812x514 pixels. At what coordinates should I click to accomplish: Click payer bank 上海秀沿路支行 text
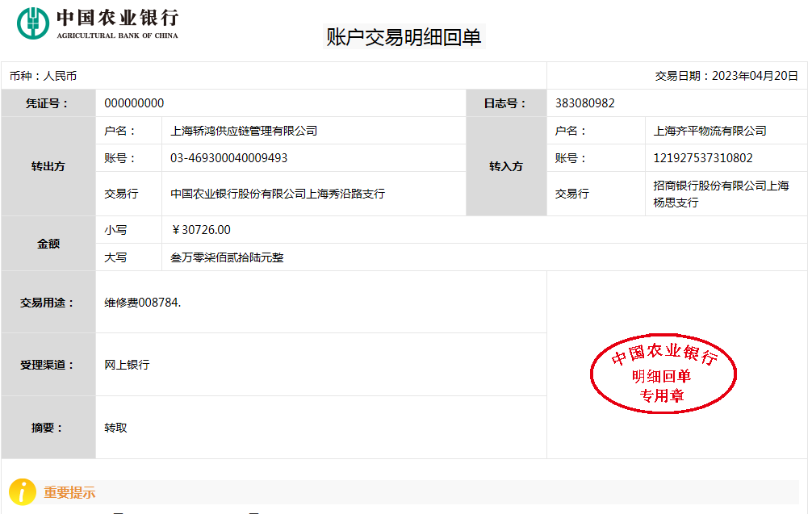(278, 194)
